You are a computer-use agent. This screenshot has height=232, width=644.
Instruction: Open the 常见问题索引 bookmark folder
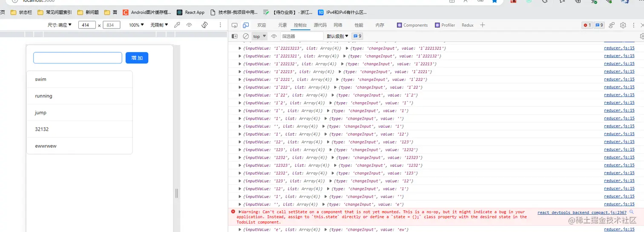pyautogui.click(x=54, y=12)
